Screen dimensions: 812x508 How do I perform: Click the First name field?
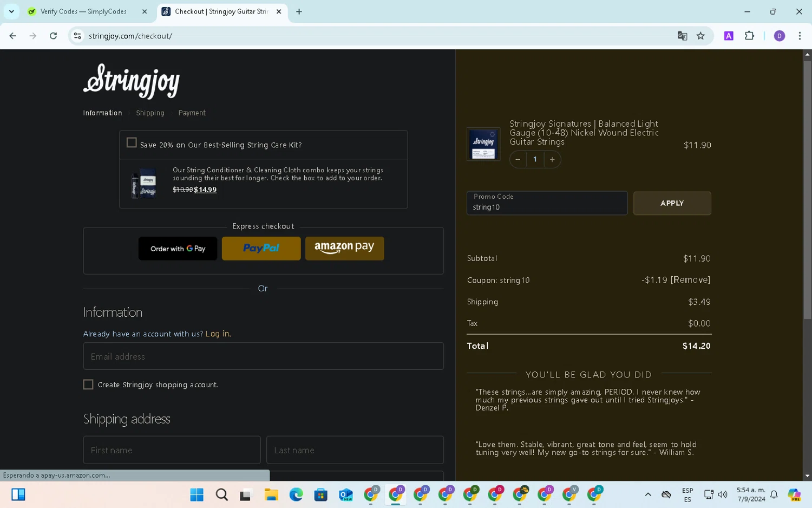point(172,450)
